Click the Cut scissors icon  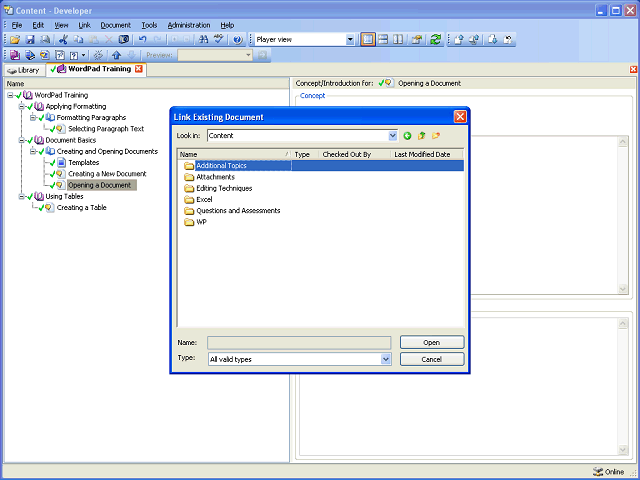coord(63,40)
